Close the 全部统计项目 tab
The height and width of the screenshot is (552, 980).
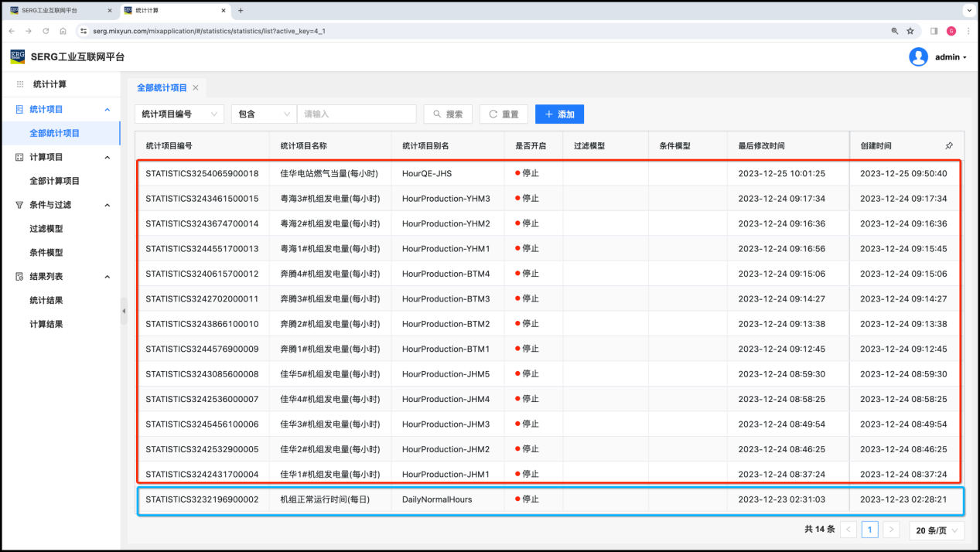pos(196,88)
